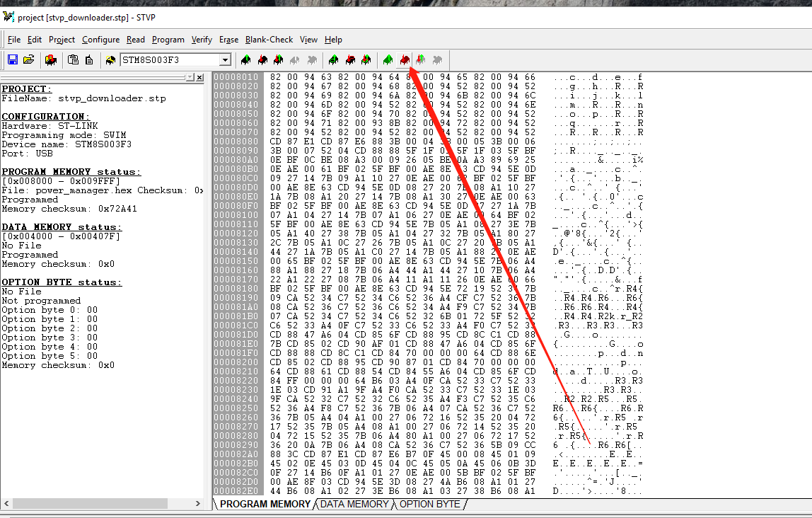
Task: Select address row 000082E0 in the hex view
Action: click(236, 491)
